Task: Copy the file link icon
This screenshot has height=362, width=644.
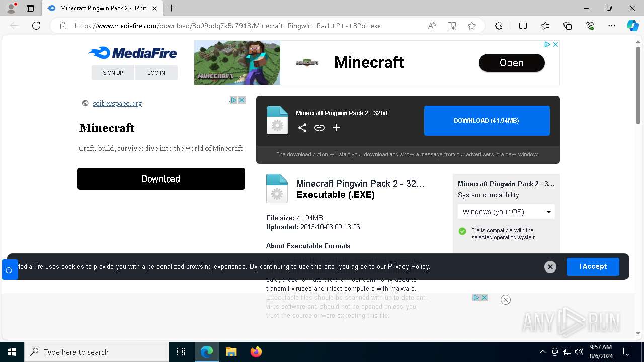Action: point(319,128)
